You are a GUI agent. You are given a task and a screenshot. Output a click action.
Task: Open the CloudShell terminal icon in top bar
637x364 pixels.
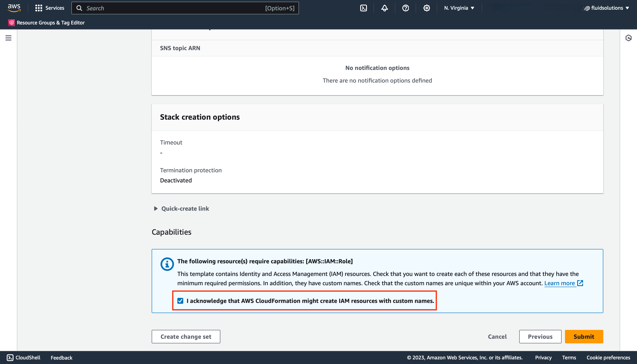(x=363, y=8)
